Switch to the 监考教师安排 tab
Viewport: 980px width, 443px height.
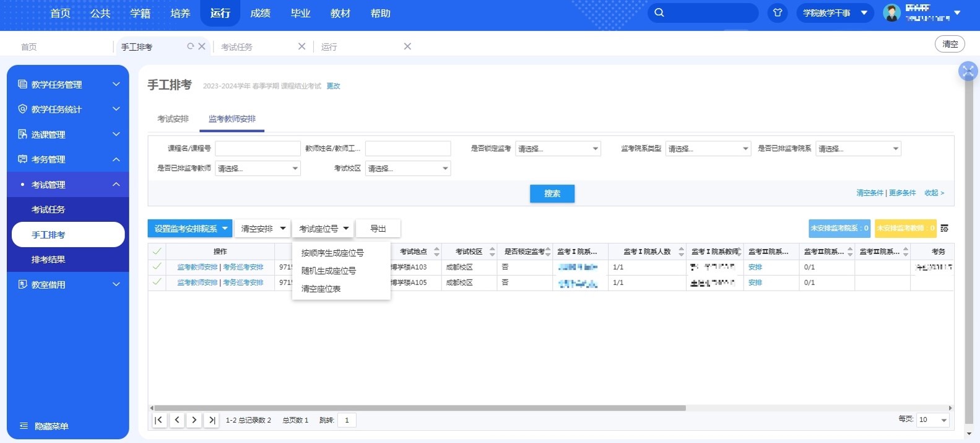(232, 119)
